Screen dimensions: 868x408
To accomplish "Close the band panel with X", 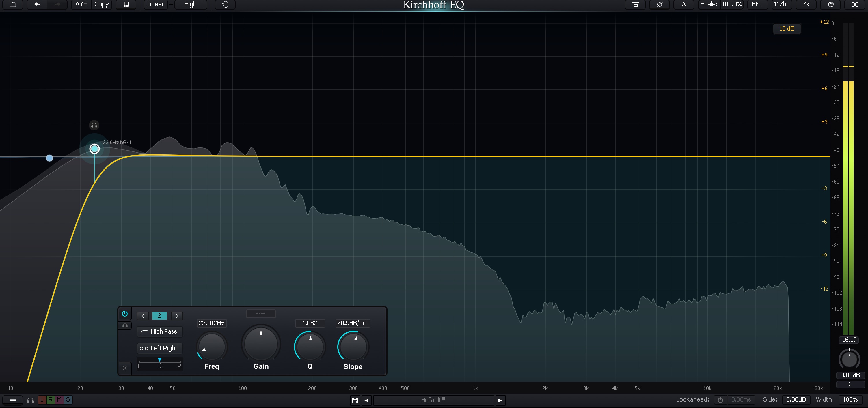I will coord(125,368).
